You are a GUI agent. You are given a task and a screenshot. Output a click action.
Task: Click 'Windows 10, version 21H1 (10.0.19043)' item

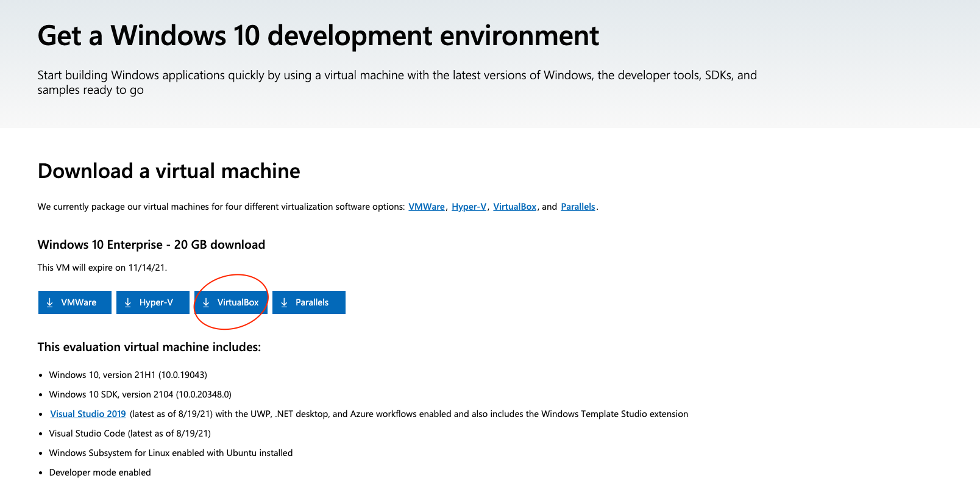coord(128,375)
